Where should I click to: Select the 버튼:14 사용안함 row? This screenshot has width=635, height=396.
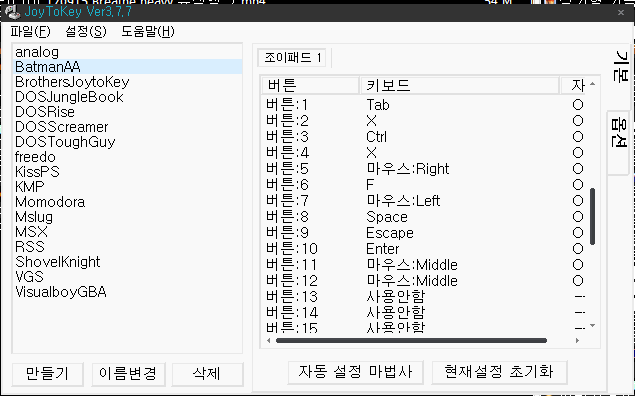coord(424,313)
